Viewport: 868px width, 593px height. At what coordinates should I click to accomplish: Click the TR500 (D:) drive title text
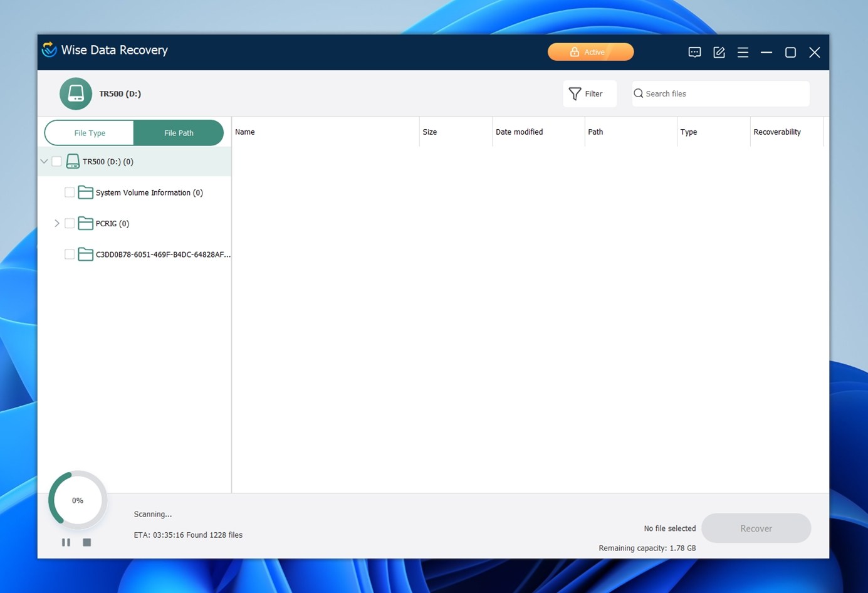click(120, 93)
